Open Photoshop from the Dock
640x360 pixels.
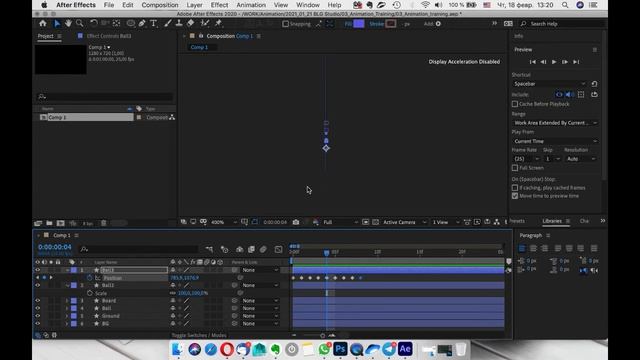(340, 349)
